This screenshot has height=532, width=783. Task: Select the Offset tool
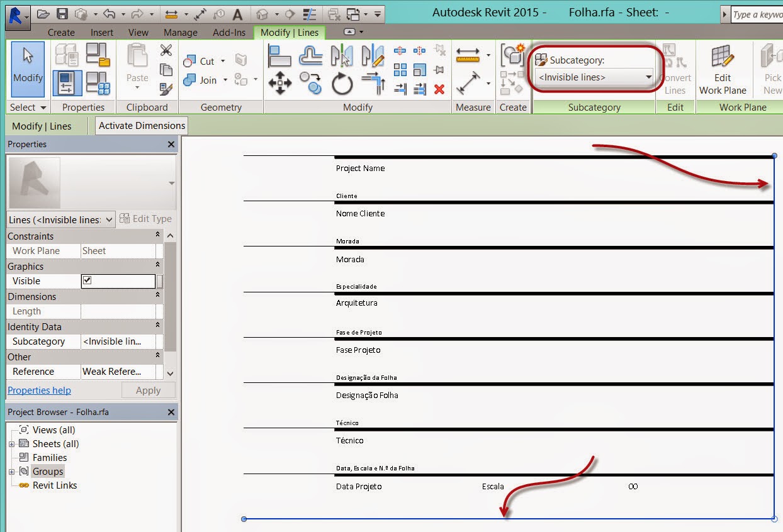click(x=311, y=55)
